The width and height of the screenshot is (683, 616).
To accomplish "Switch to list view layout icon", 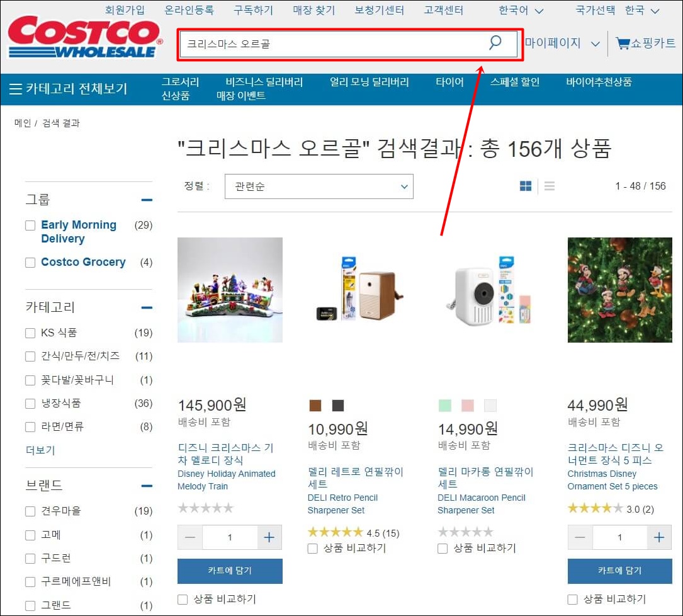I will click(549, 186).
